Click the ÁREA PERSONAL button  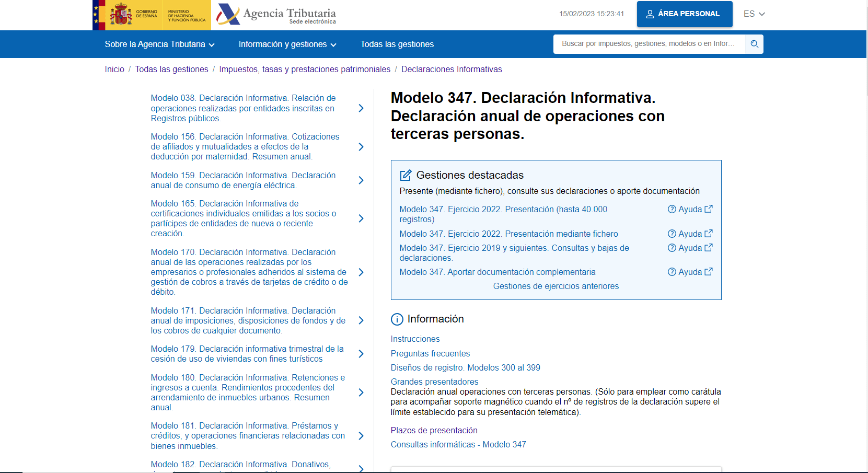coord(684,14)
